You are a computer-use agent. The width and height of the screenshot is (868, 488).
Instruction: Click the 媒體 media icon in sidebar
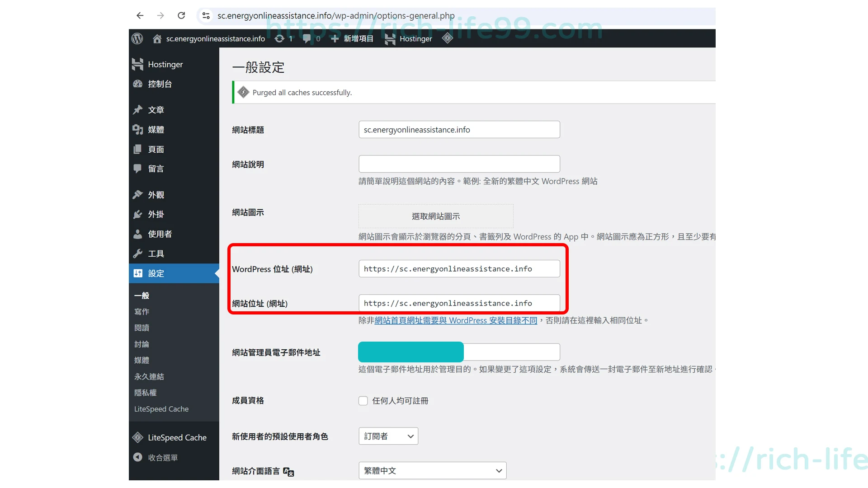point(137,130)
